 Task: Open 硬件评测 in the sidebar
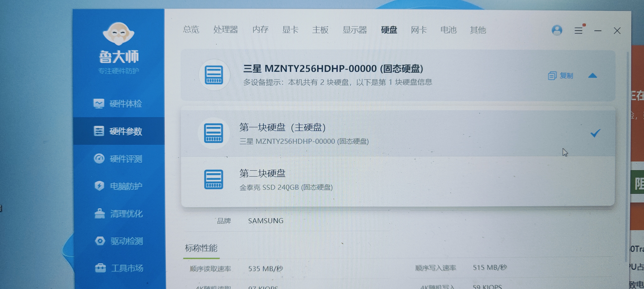(x=119, y=159)
